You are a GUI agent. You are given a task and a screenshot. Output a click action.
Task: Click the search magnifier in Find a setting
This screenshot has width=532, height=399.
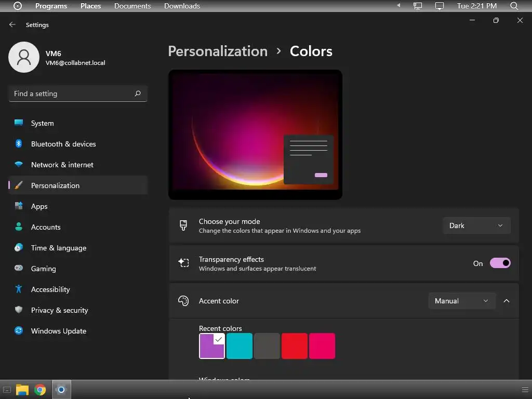(x=137, y=94)
